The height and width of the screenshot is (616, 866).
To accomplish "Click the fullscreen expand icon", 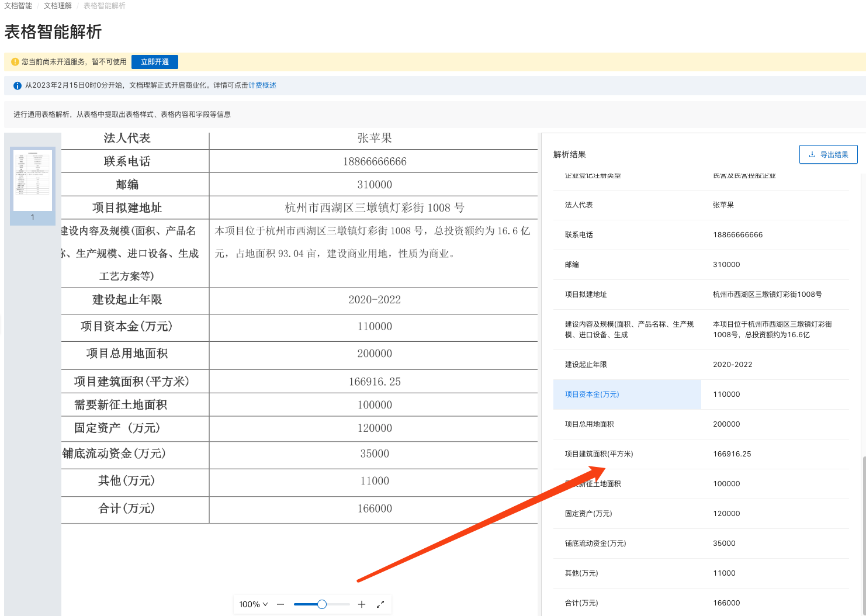I will pos(380,604).
